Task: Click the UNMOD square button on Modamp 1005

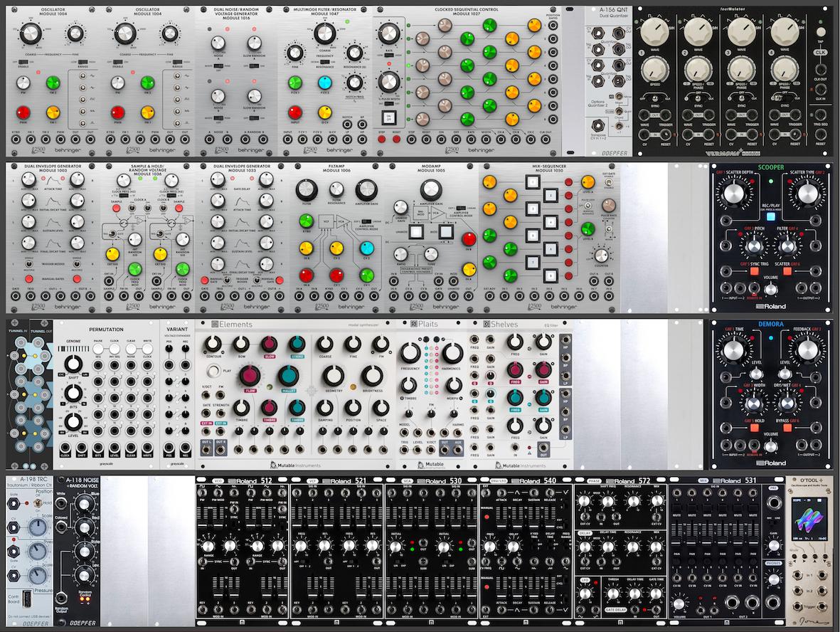Action: point(416,231)
